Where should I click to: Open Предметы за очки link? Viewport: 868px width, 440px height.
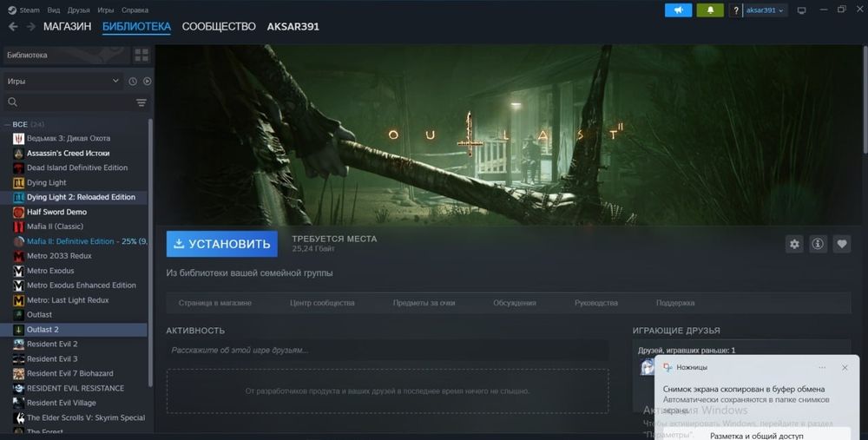click(424, 303)
